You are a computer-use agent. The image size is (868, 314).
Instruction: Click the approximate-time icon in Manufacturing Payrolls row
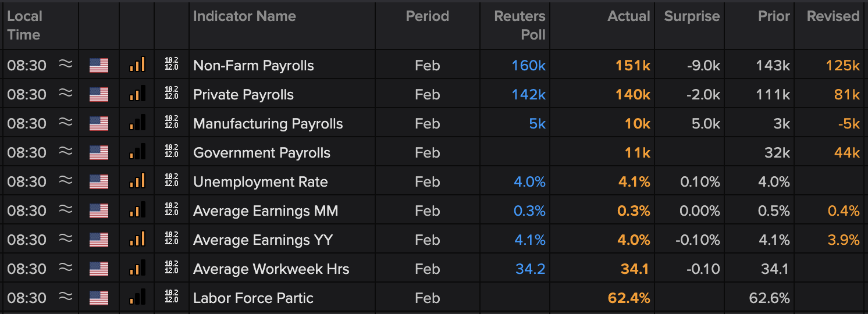[x=66, y=123]
